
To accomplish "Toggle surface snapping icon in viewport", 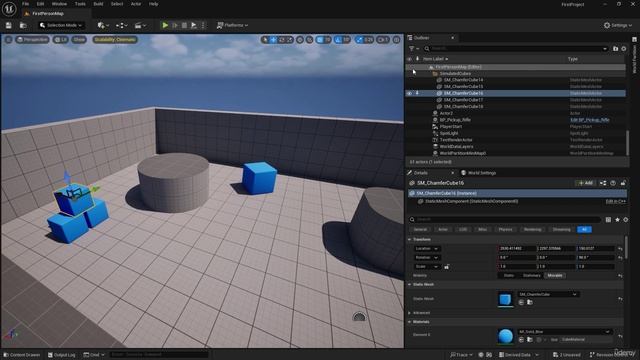I will 309,40.
